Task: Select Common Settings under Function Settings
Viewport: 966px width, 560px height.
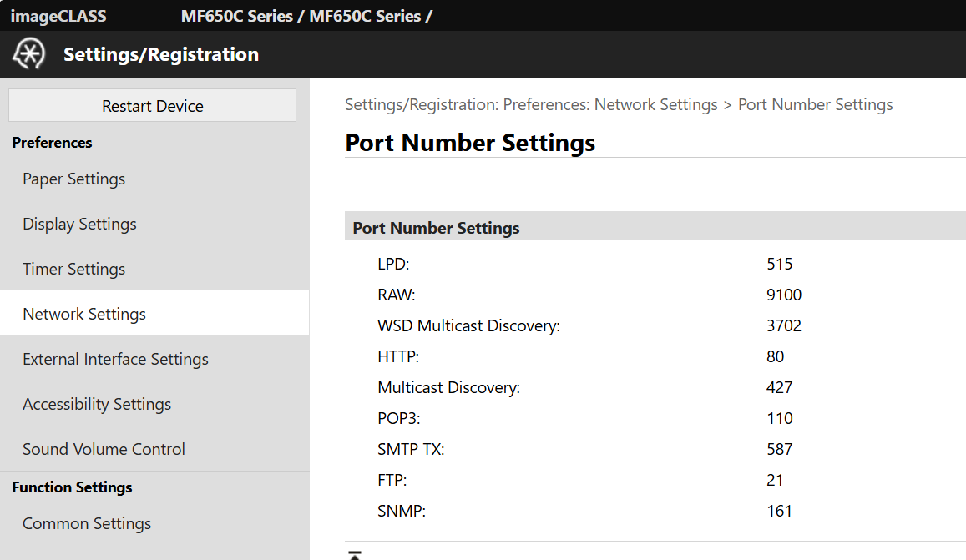Action: 87,524
